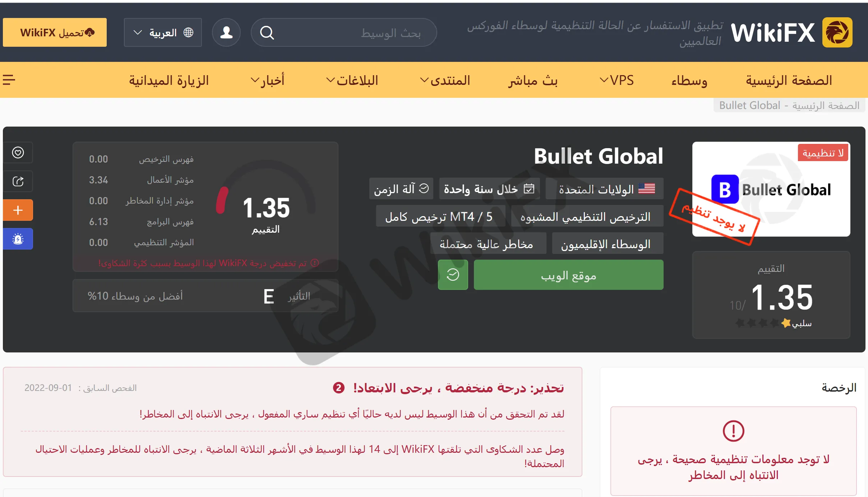
Task: Click the تحميل WikiFX download button
Action: [x=55, y=32]
